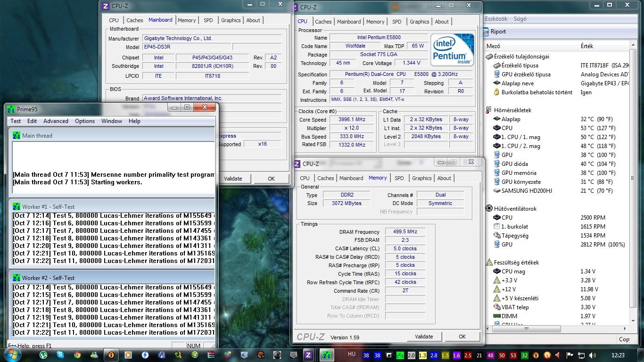644x362 pixels.
Task: Select the Tápegység 1534 RPM row
Action: click(556, 236)
